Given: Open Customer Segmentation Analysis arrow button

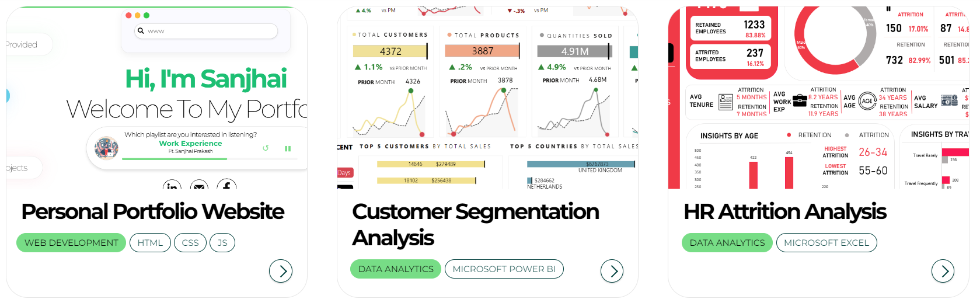Looking at the screenshot, I should (612, 271).
